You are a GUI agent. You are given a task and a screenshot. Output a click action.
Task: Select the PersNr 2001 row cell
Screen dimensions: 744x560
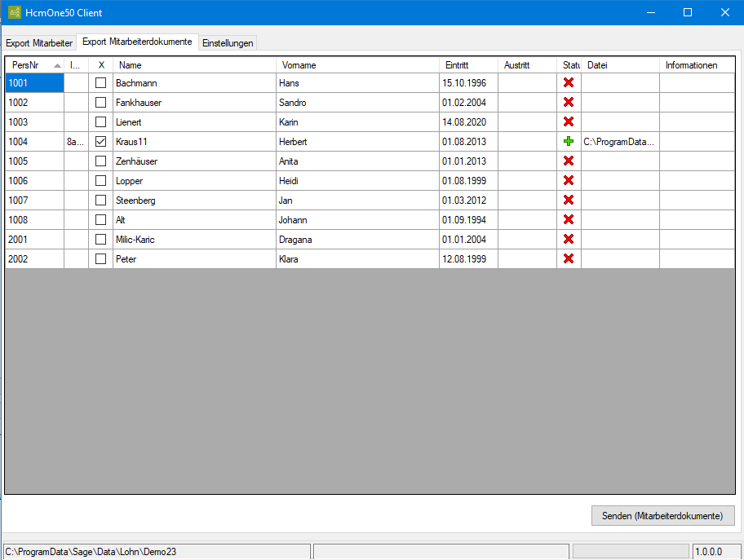pyautogui.click(x=34, y=240)
